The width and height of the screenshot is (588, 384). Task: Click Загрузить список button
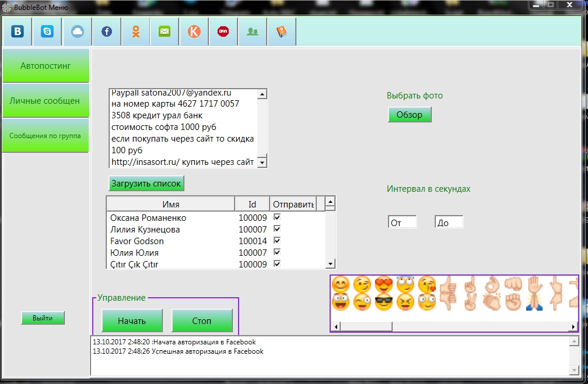146,184
